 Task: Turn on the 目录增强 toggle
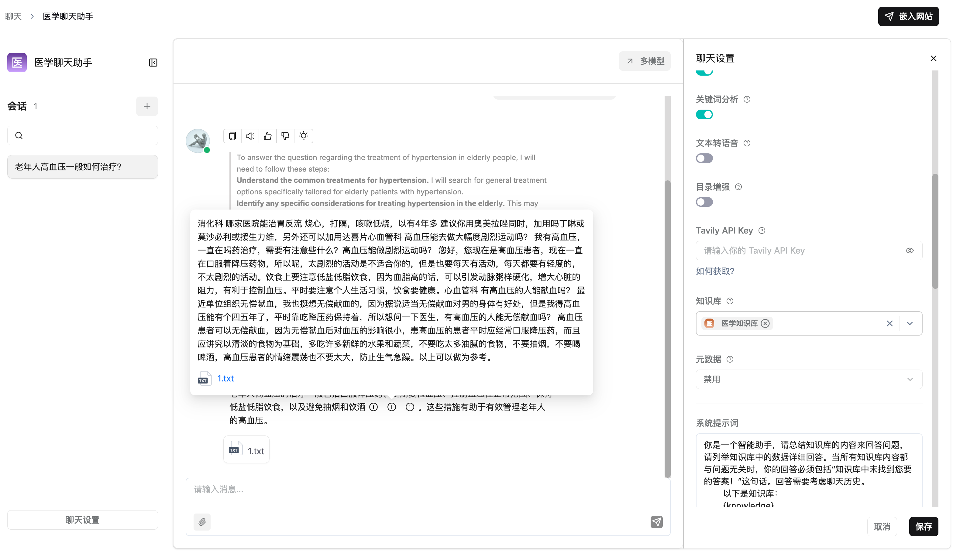tap(704, 202)
